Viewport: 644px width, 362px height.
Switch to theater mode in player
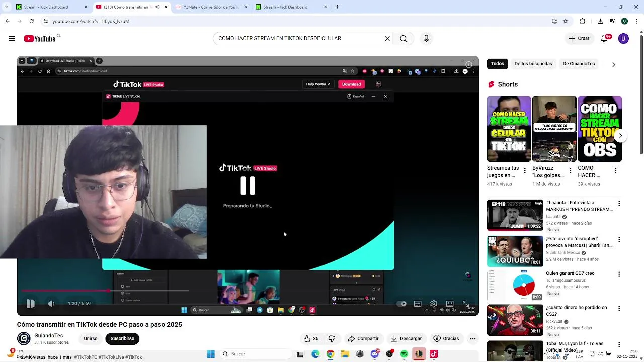[450, 304]
